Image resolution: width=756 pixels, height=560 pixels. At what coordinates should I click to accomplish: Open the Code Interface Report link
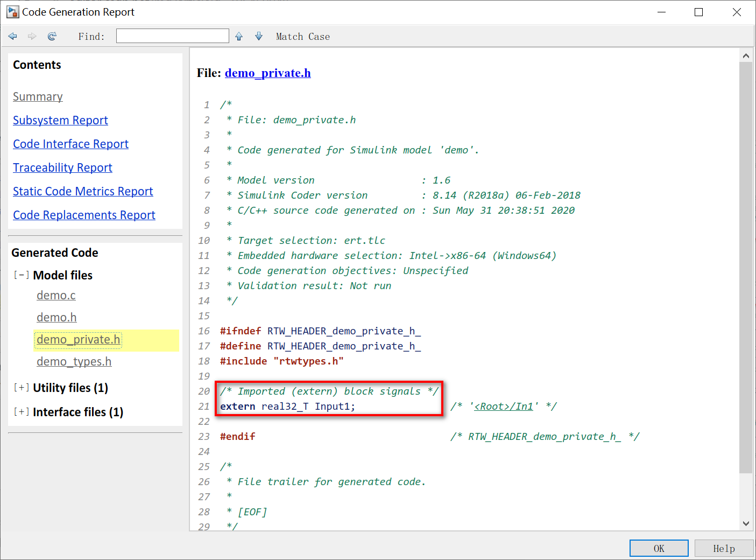70,144
